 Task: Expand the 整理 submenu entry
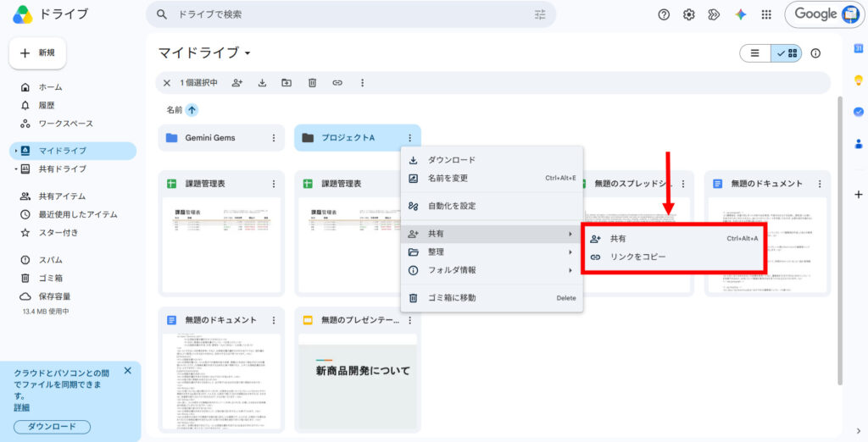coord(492,252)
